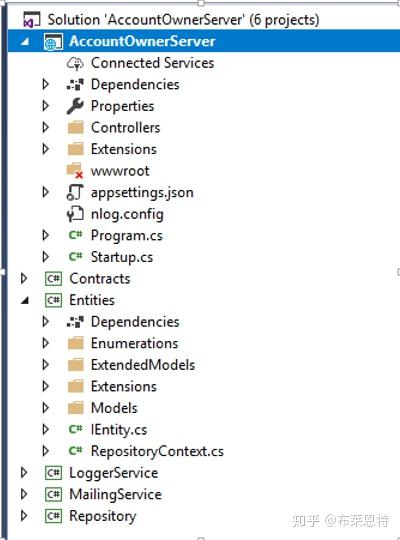Select the Enumerations folder
This screenshot has width=400, height=540.
[135, 343]
